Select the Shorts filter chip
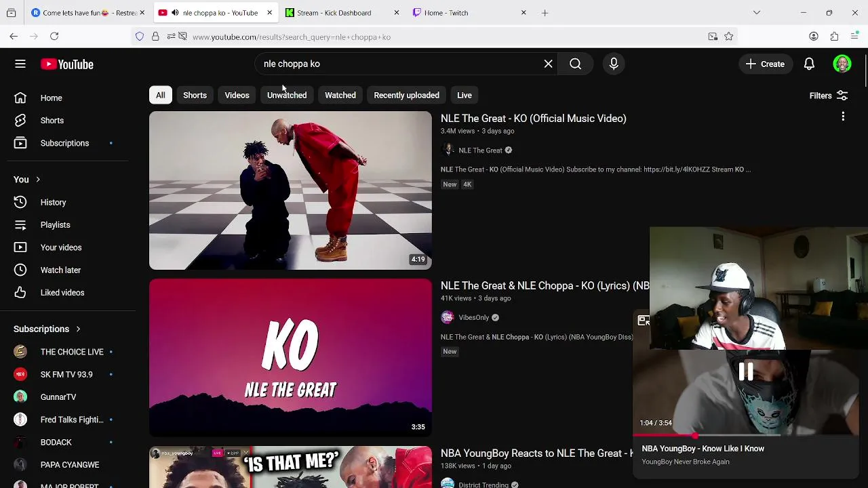868x488 pixels. (195, 96)
